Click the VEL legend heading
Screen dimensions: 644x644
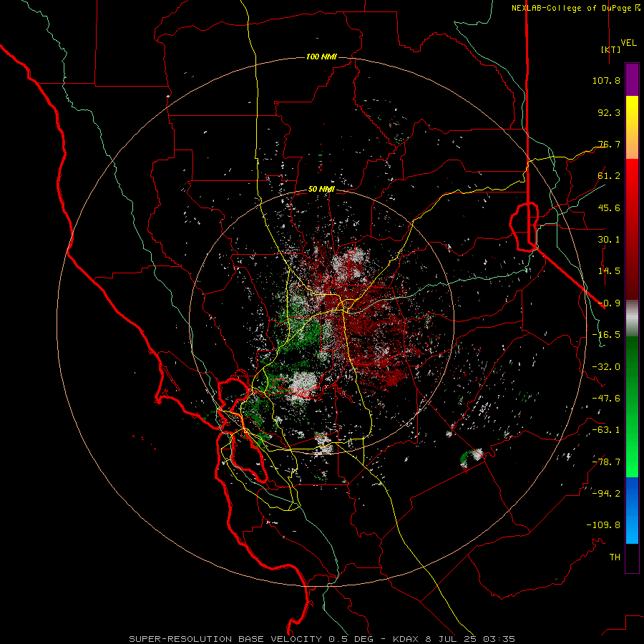pyautogui.click(x=628, y=43)
